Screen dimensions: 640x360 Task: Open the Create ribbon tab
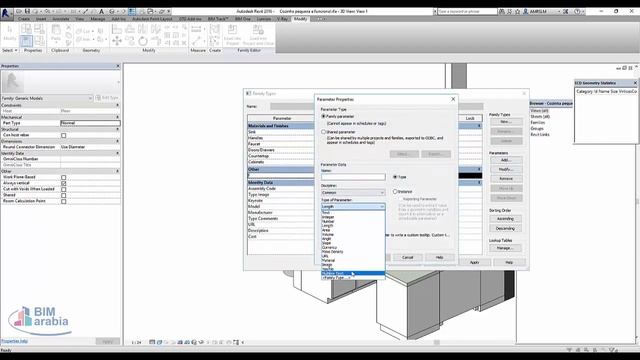tap(24, 19)
